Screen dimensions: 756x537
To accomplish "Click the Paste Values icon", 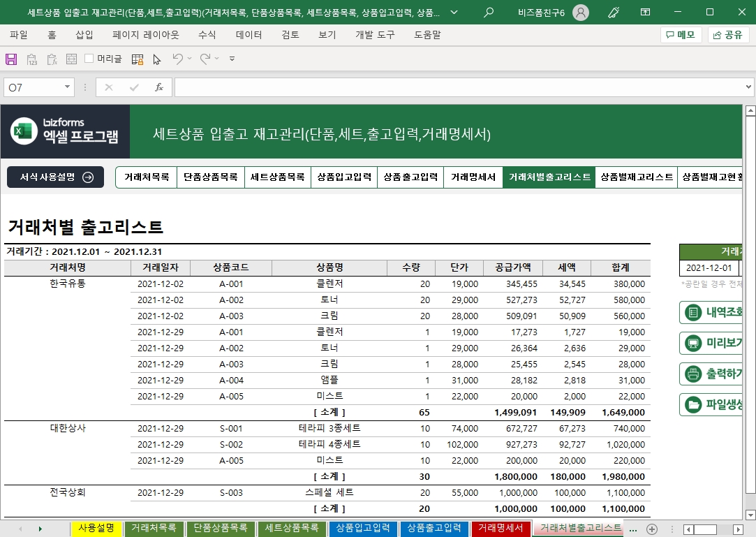I will [x=31, y=59].
